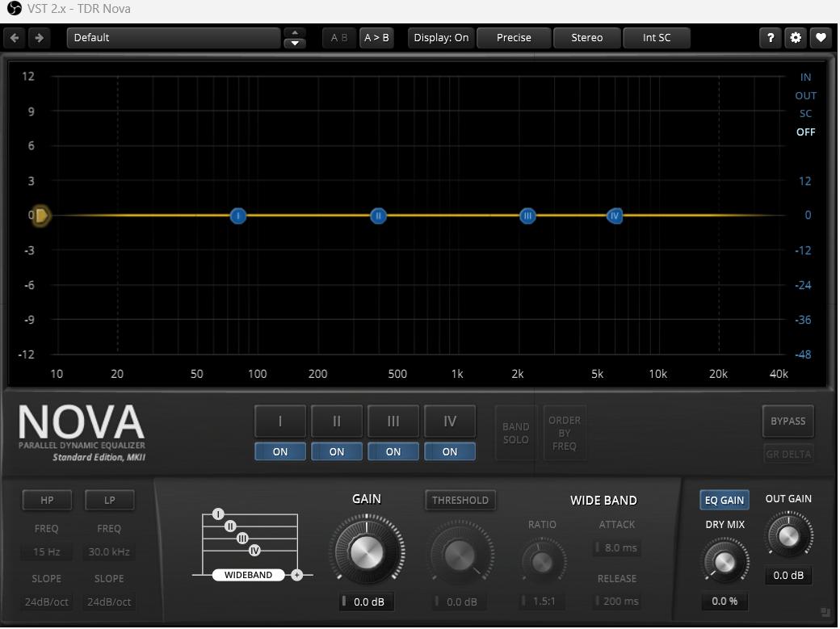The width and height of the screenshot is (840, 629).
Task: Click the redo right arrow icon
Action: click(x=39, y=38)
